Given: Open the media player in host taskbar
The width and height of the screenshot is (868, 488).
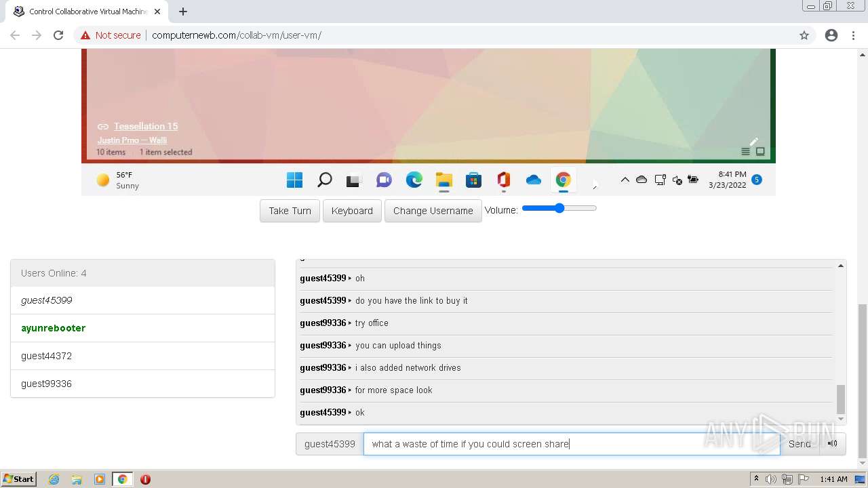Looking at the screenshot, I should 100,479.
